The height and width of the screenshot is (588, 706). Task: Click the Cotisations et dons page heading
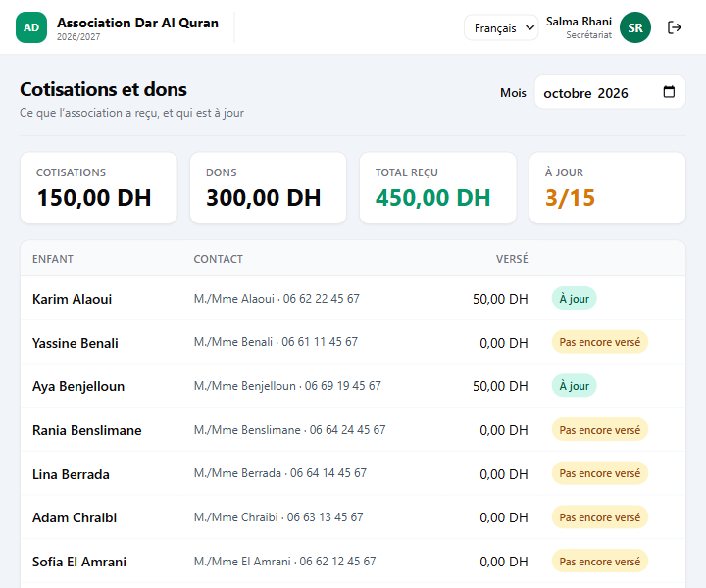[103, 89]
